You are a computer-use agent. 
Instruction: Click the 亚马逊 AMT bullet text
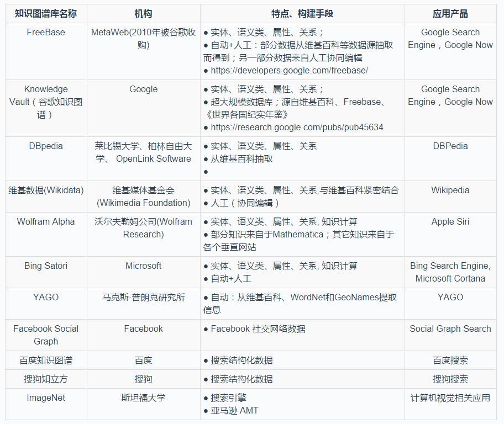pyautogui.click(x=235, y=411)
